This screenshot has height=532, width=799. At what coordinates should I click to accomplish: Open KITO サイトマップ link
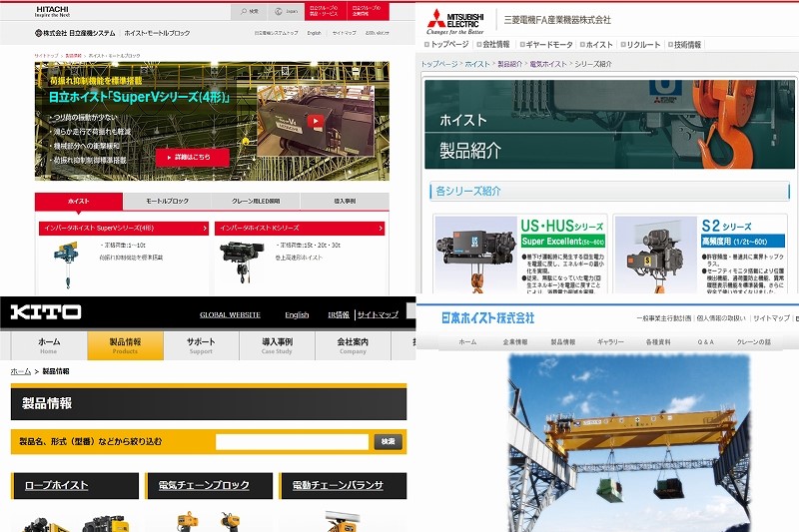pos(378,314)
